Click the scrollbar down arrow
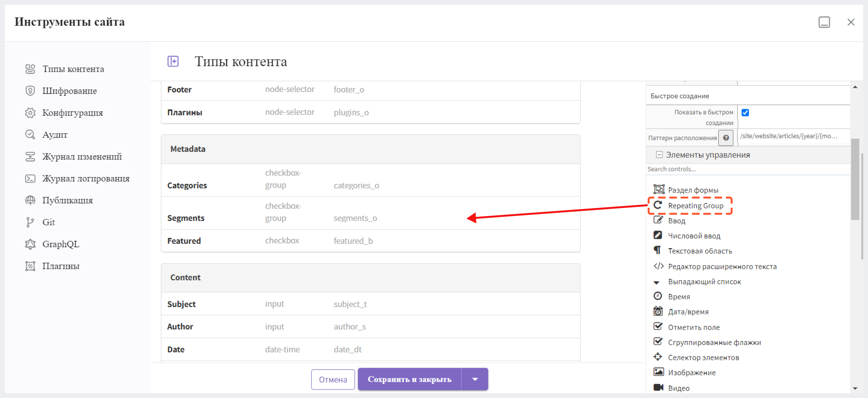 [855, 388]
